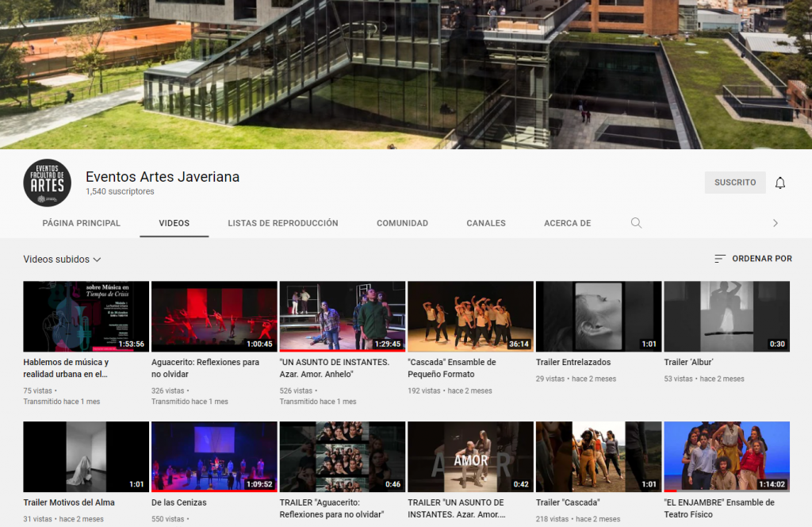The image size is (812, 527).
Task: Open the Aguacerito 1:00:45 video thumbnail
Action: tap(214, 317)
